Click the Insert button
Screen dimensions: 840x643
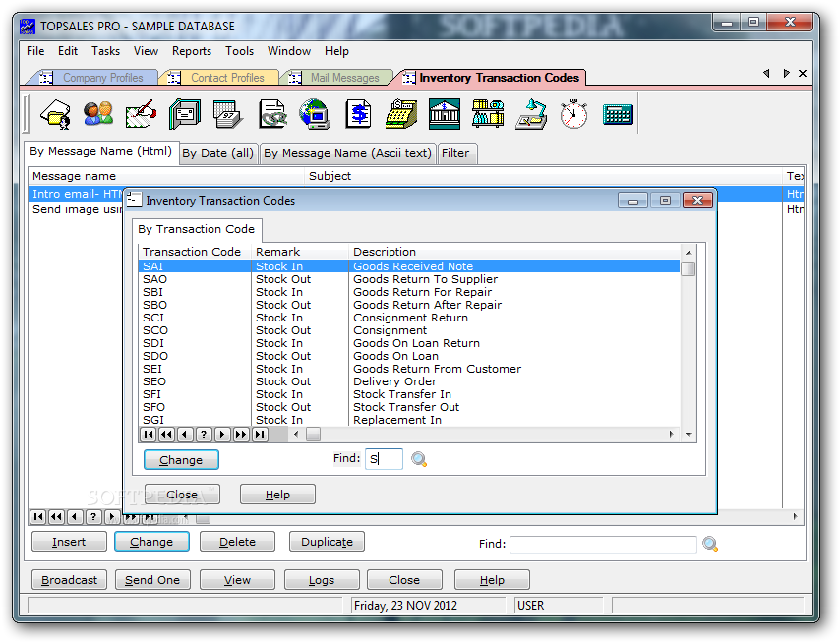pyautogui.click(x=69, y=542)
